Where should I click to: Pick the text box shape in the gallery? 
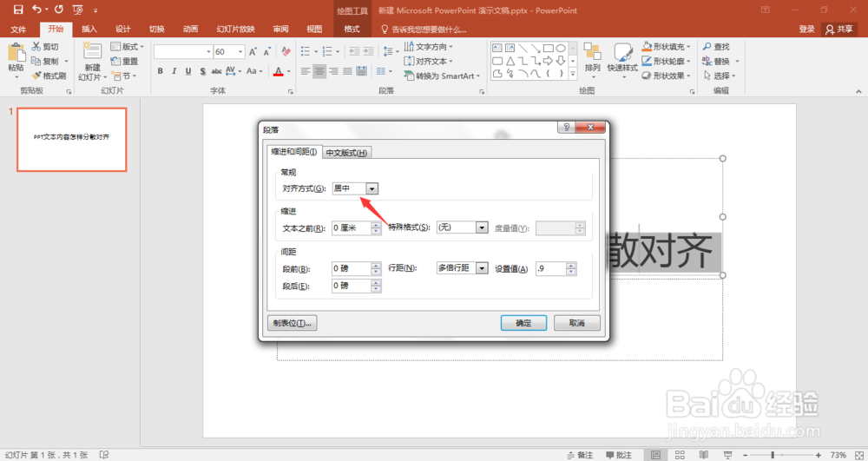[497, 48]
